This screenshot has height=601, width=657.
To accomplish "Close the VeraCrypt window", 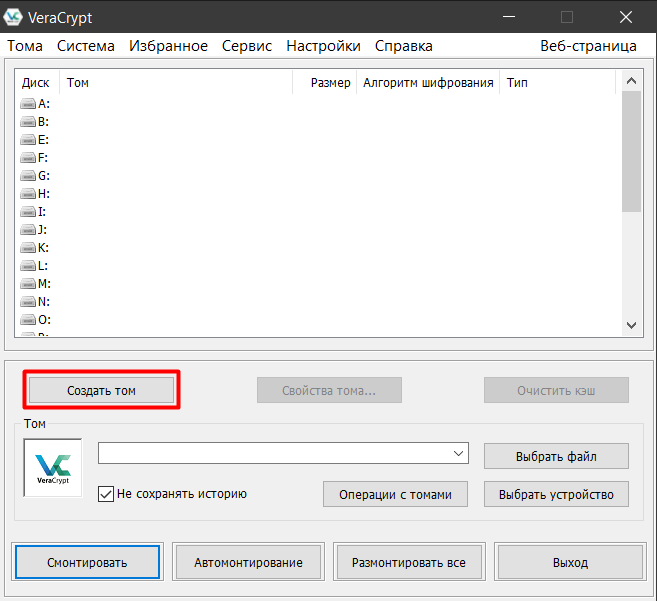I will 626,17.
